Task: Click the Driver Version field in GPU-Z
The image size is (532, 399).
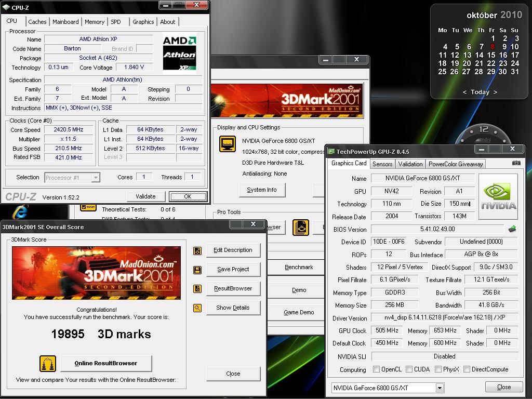Action: pyautogui.click(x=445, y=317)
